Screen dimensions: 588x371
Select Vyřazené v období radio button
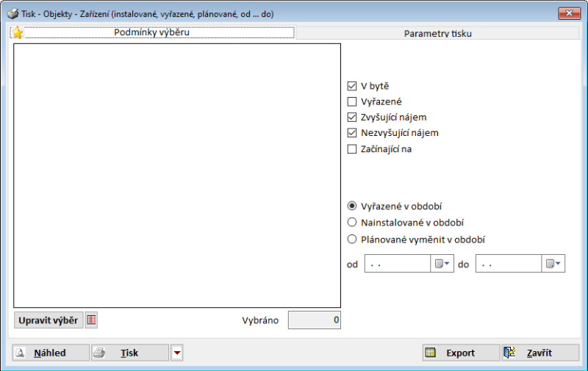coord(352,206)
